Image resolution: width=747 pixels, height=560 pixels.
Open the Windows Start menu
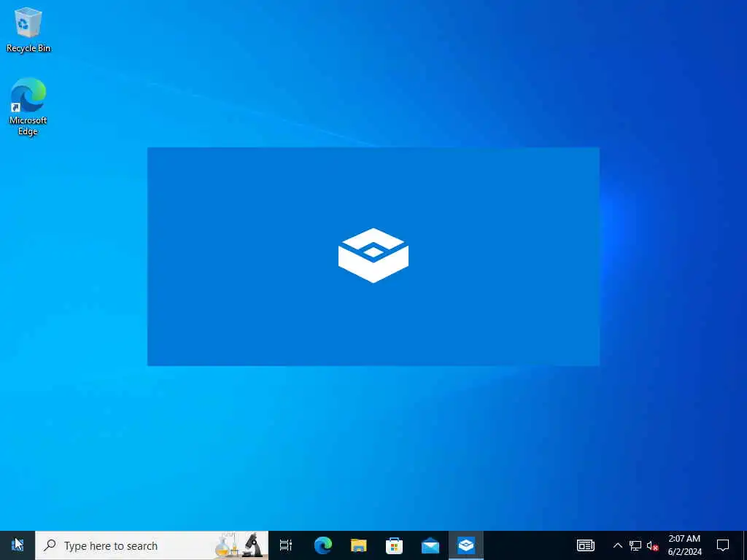18,545
